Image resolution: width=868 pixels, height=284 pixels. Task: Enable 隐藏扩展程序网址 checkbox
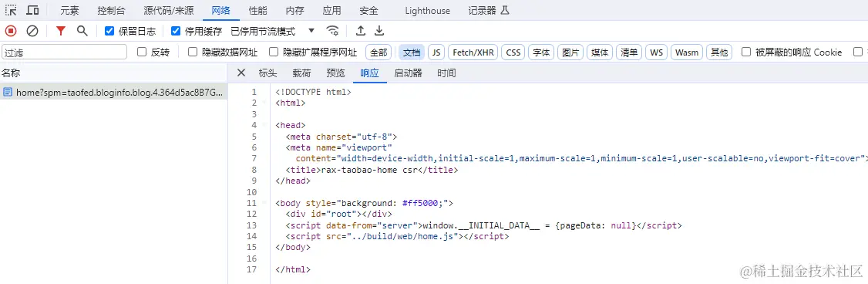(x=274, y=52)
